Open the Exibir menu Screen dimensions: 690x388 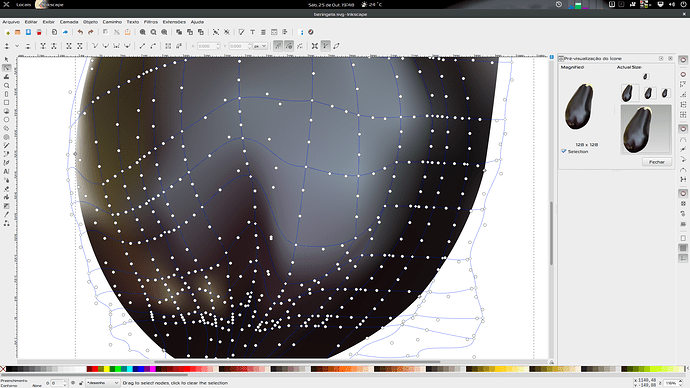tap(48, 22)
